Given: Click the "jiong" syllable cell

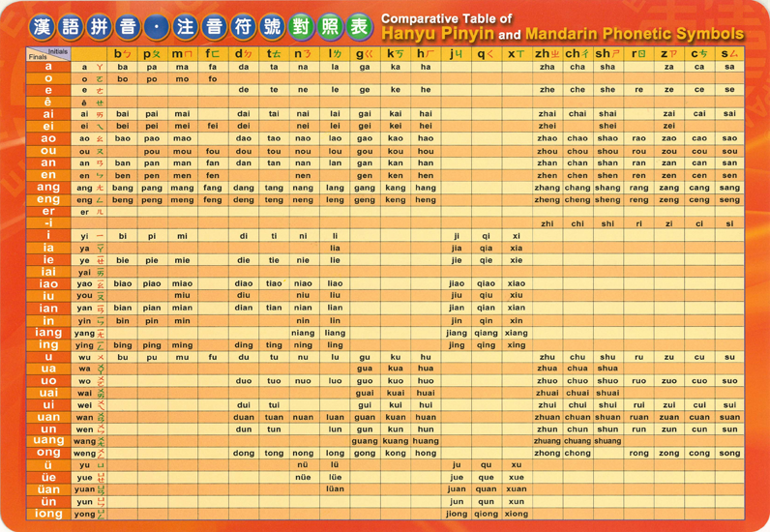Looking at the screenshot, I should (457, 514).
